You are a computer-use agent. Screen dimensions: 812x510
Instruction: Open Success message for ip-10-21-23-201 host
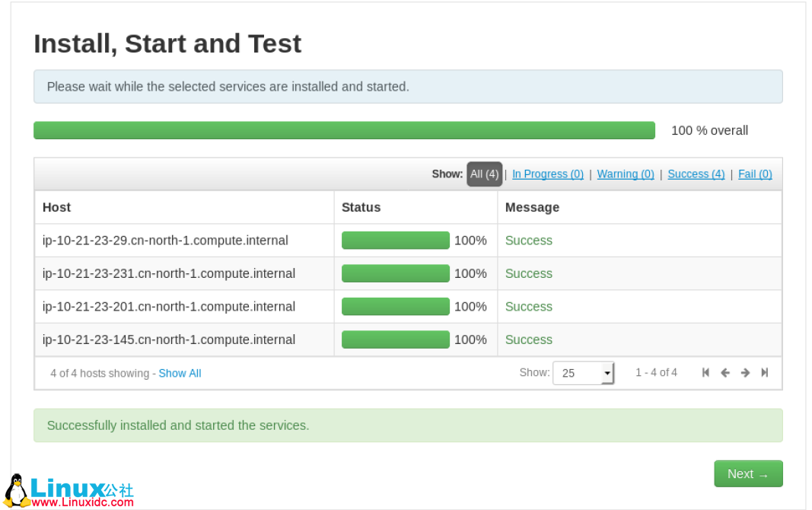[x=528, y=307]
